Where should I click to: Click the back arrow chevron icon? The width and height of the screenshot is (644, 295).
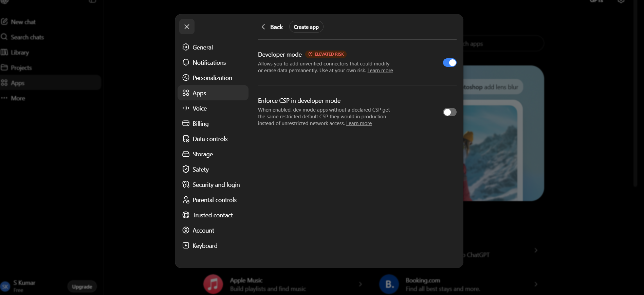(263, 27)
